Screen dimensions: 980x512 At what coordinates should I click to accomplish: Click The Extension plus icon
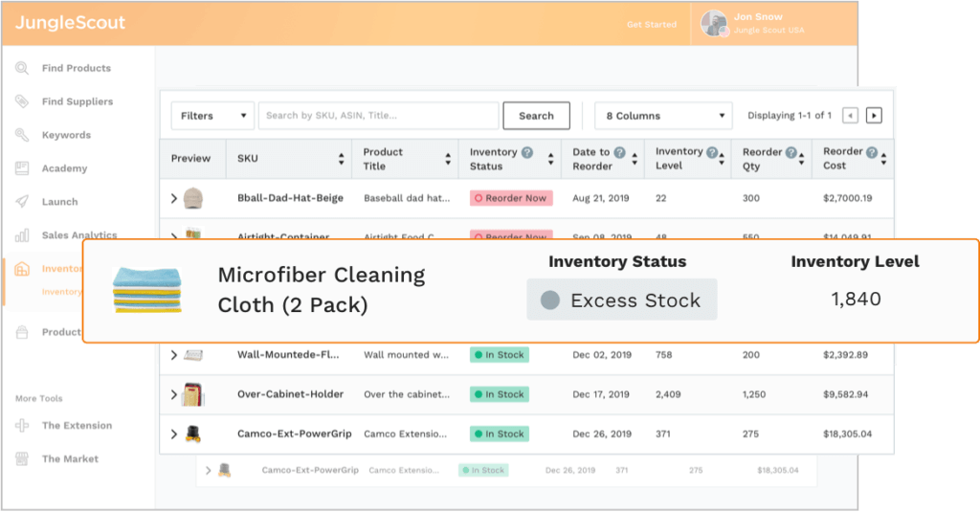click(22, 425)
